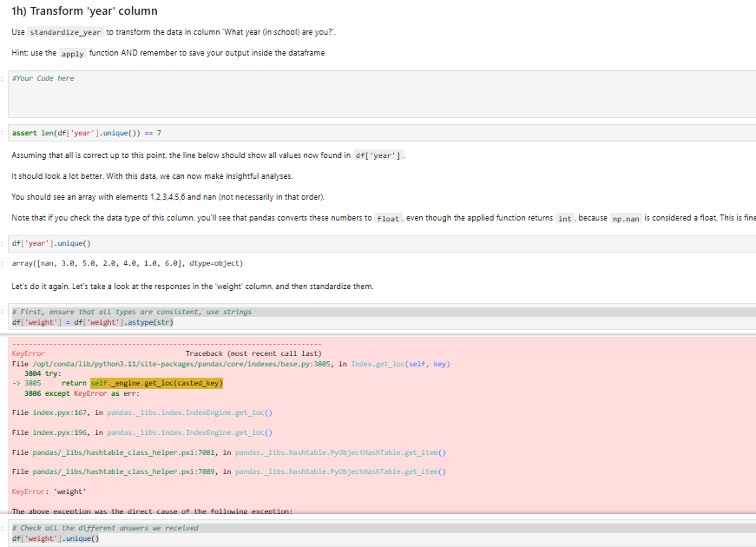Click the '1h) Transform 'year' column' heading

pyautogui.click(x=84, y=10)
